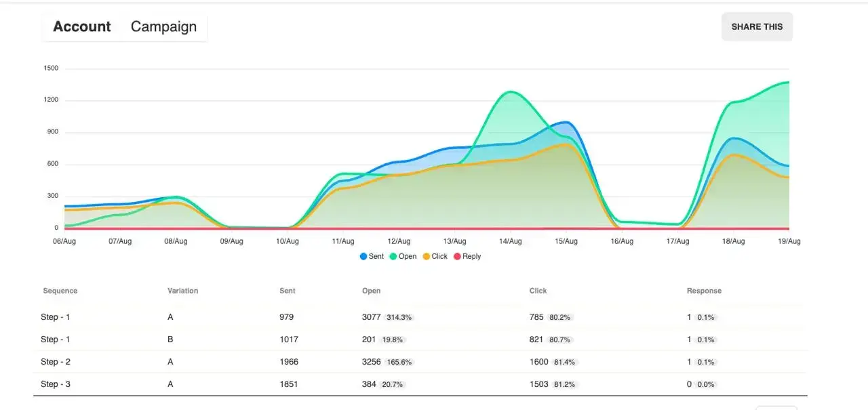
Task: Click the 80.2% click badge in Step - 1
Action: click(x=561, y=316)
